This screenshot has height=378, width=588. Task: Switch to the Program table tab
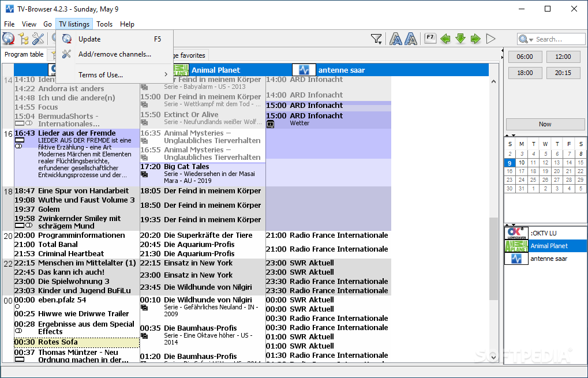pyautogui.click(x=24, y=54)
